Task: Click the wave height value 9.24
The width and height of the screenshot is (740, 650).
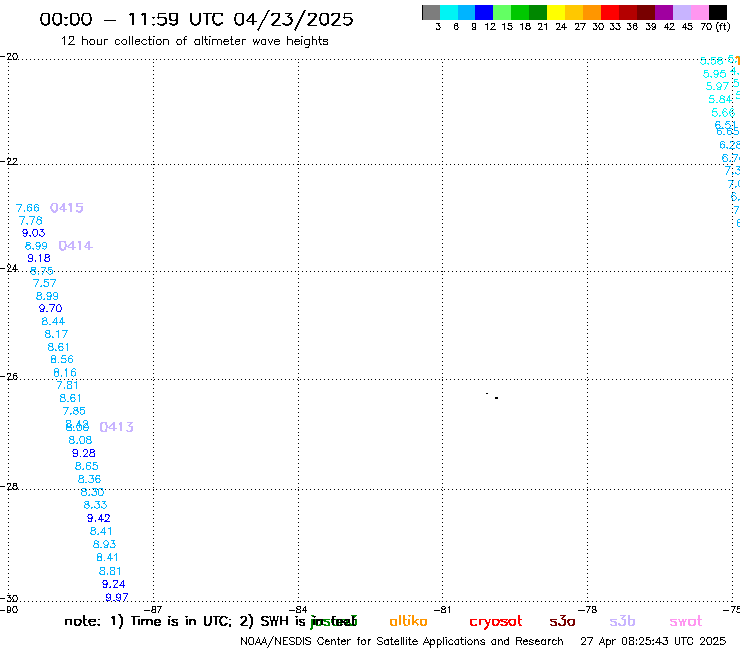Action: (114, 584)
